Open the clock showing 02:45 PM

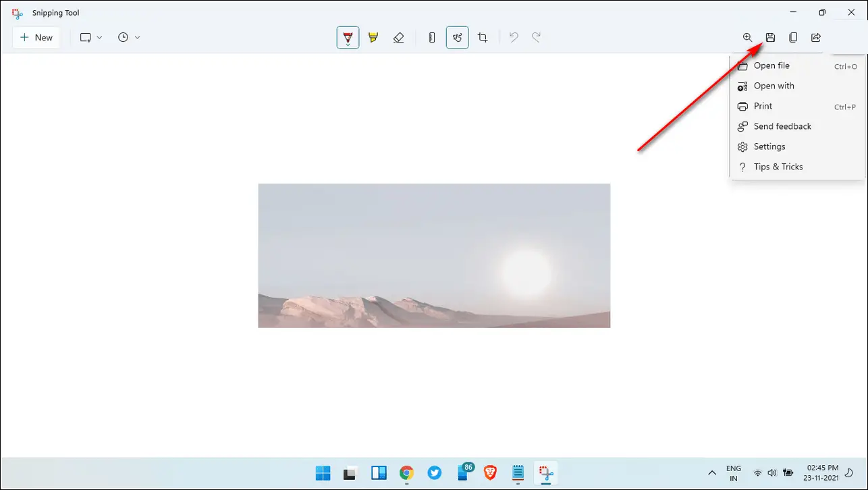(x=821, y=473)
